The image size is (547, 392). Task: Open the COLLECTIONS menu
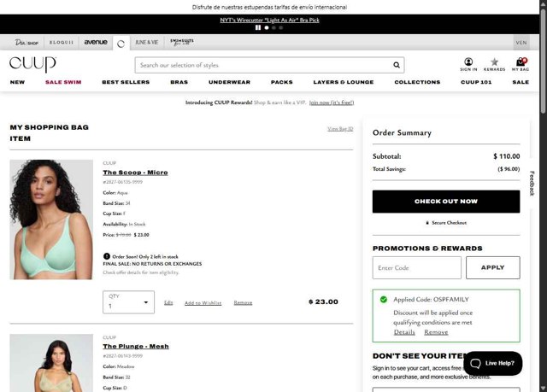(x=417, y=82)
